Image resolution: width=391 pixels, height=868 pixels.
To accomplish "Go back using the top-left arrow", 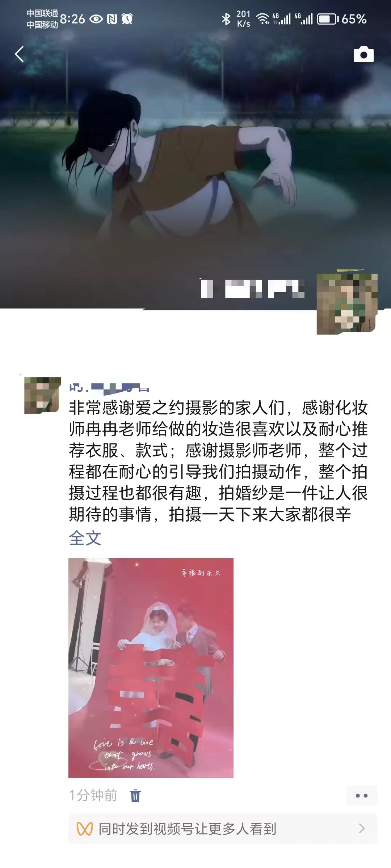I will point(19,54).
